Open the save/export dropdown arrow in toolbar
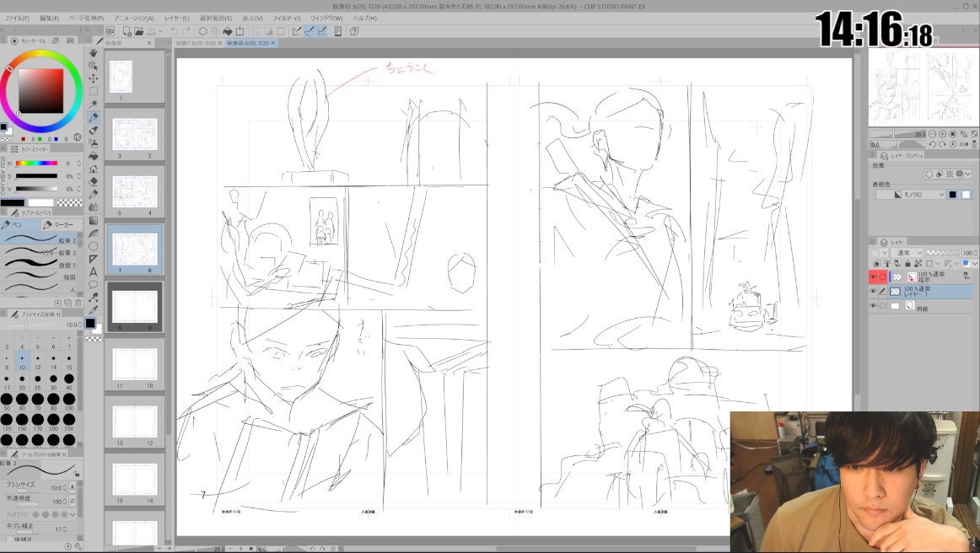The height and width of the screenshot is (553, 980). point(160,30)
